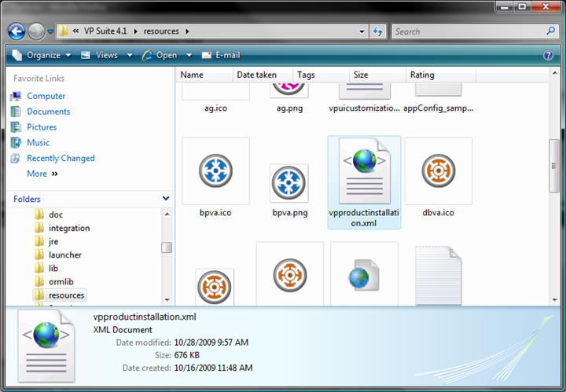Click the Music icon in Favorite Links

coord(16,142)
